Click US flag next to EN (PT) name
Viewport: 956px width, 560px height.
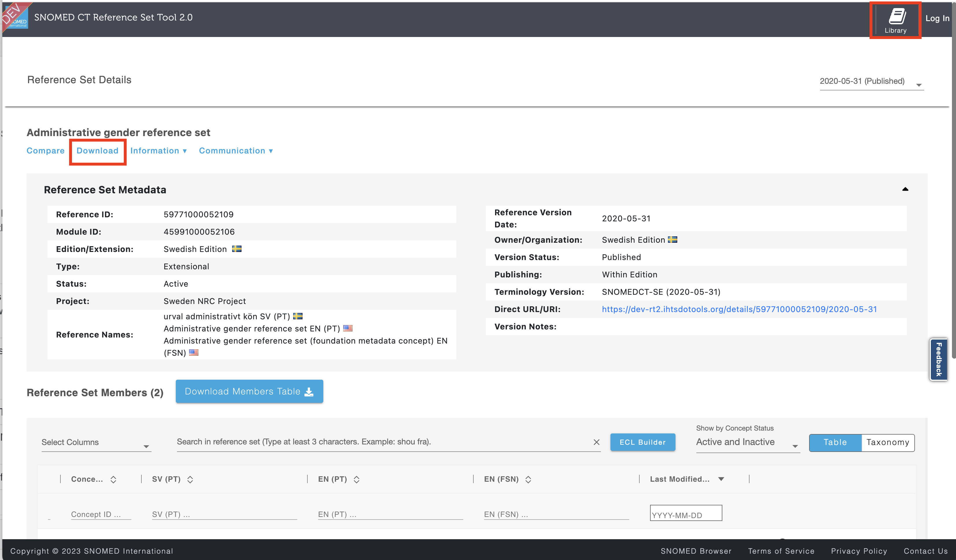(348, 328)
